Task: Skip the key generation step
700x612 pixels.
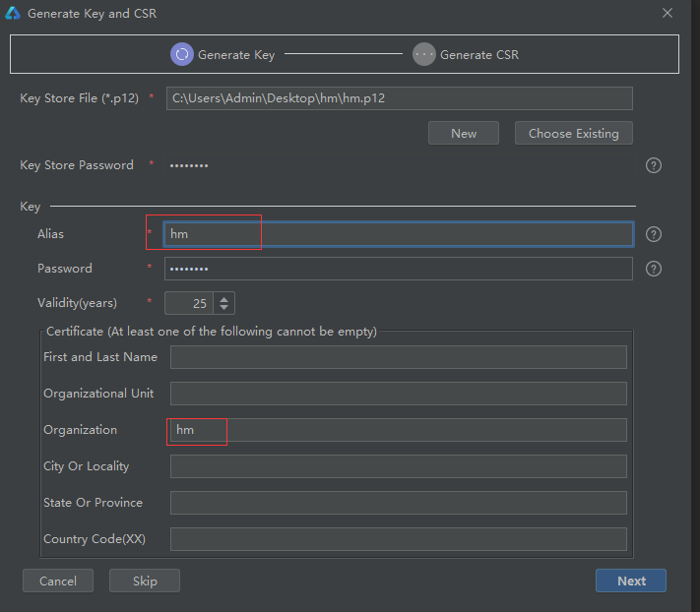Action: pos(145,581)
